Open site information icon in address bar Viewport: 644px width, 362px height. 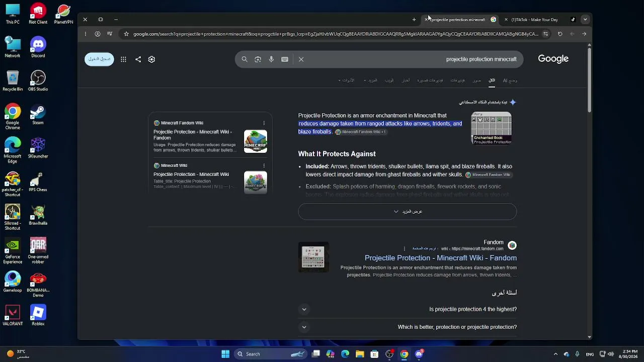(x=545, y=34)
